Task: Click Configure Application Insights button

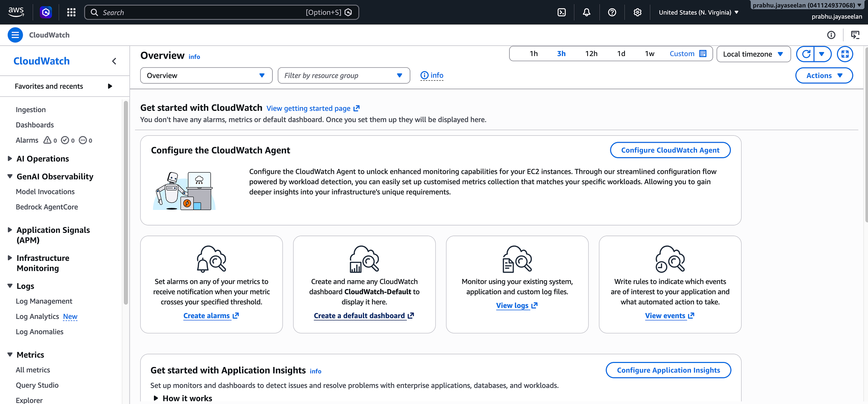Action: [x=668, y=370]
